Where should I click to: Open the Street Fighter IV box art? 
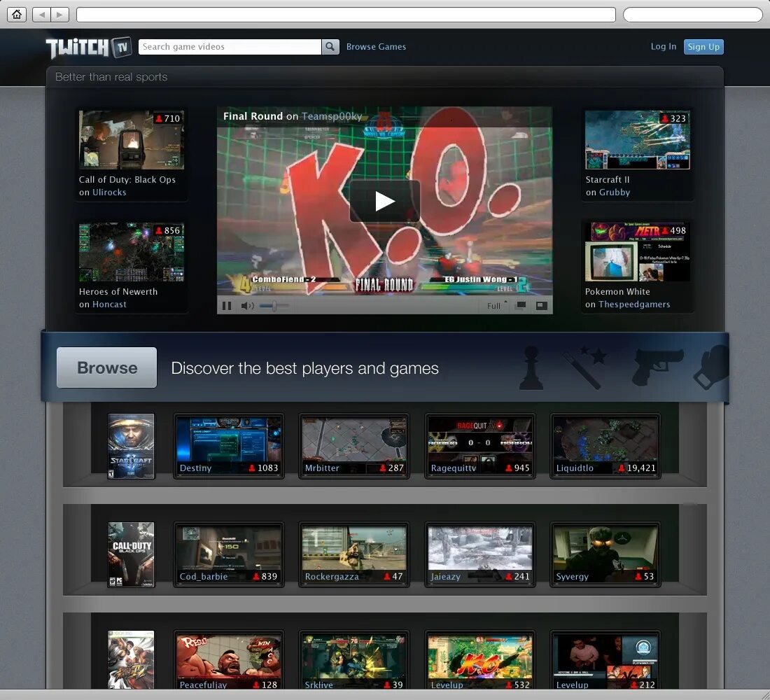click(131, 659)
